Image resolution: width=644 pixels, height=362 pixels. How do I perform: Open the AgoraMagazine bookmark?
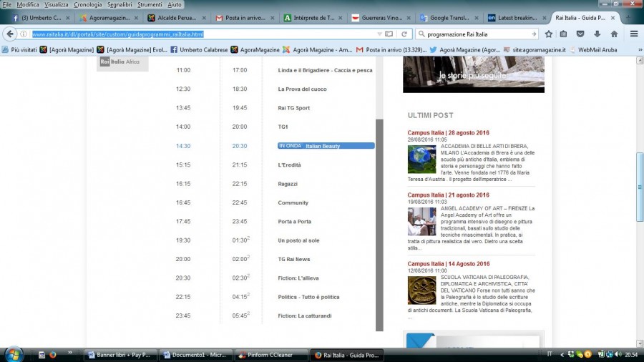pos(255,49)
